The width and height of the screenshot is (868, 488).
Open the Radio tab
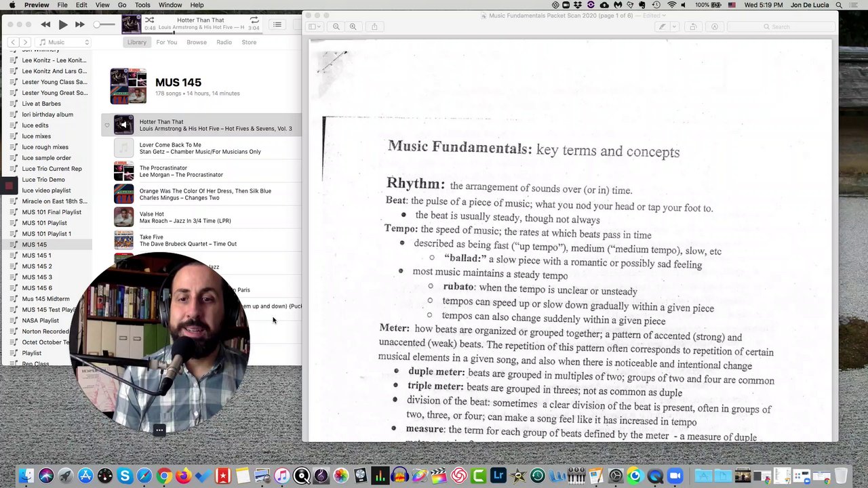(224, 42)
